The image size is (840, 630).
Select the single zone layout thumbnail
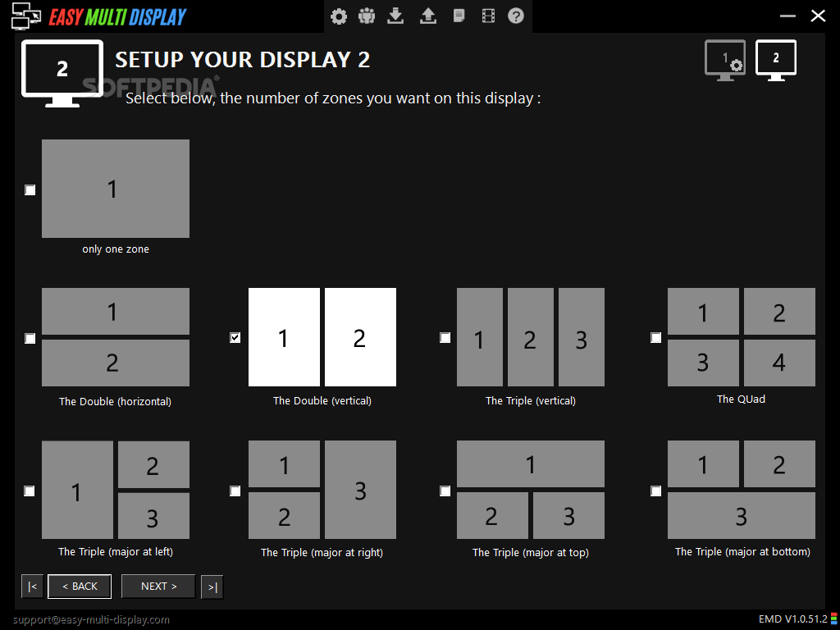click(116, 189)
